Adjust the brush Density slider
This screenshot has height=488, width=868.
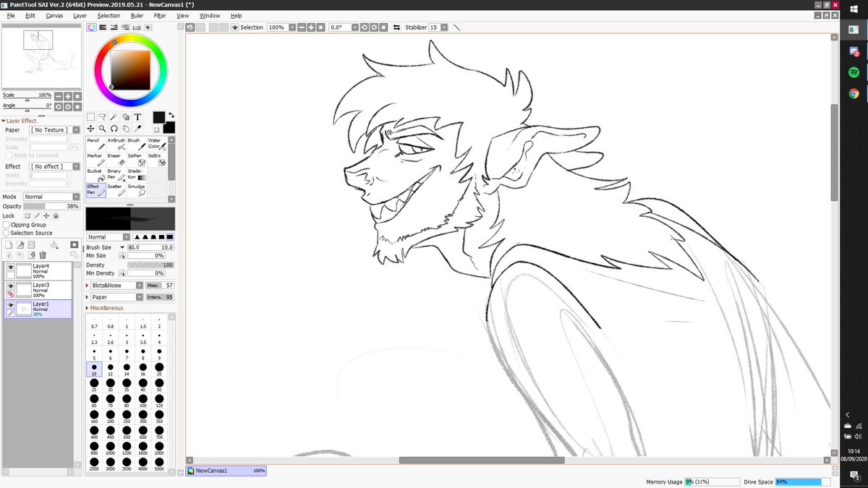pos(150,265)
